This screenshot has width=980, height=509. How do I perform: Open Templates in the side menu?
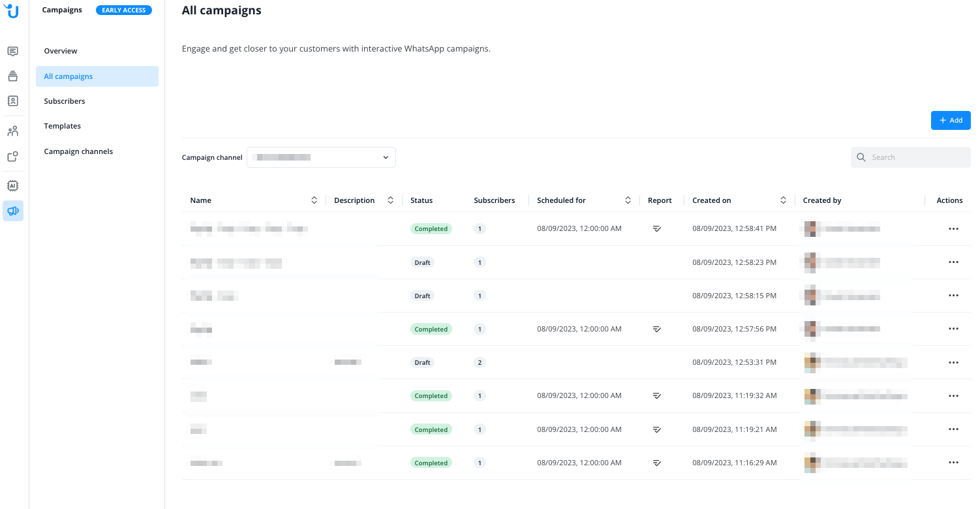(x=63, y=126)
